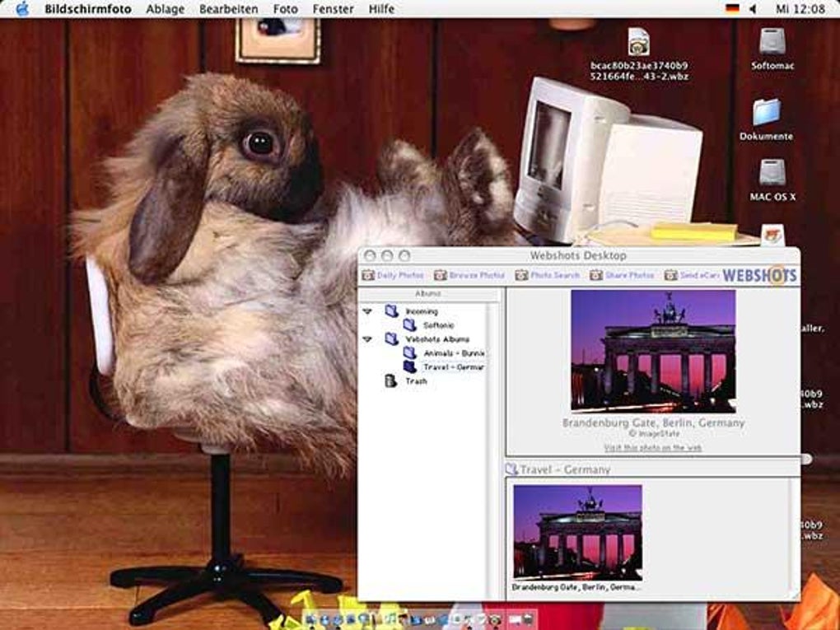Viewport: 840px width, 630px height.
Task: Collapse the Incoming album tree
Action: pyautogui.click(x=366, y=310)
